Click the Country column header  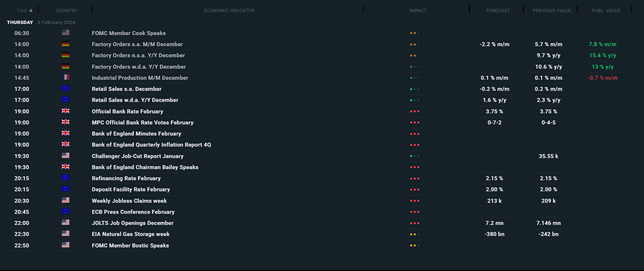click(66, 11)
